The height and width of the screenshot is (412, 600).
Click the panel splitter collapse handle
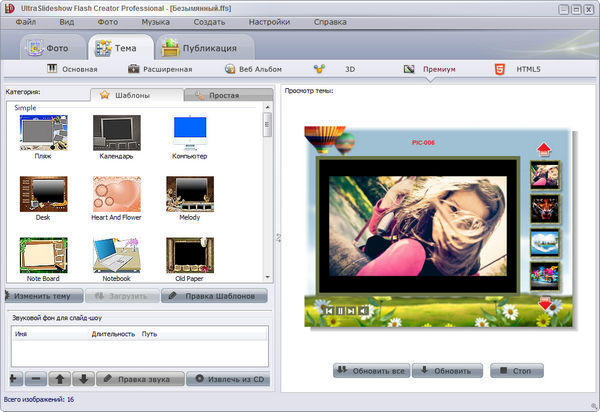coord(278,238)
